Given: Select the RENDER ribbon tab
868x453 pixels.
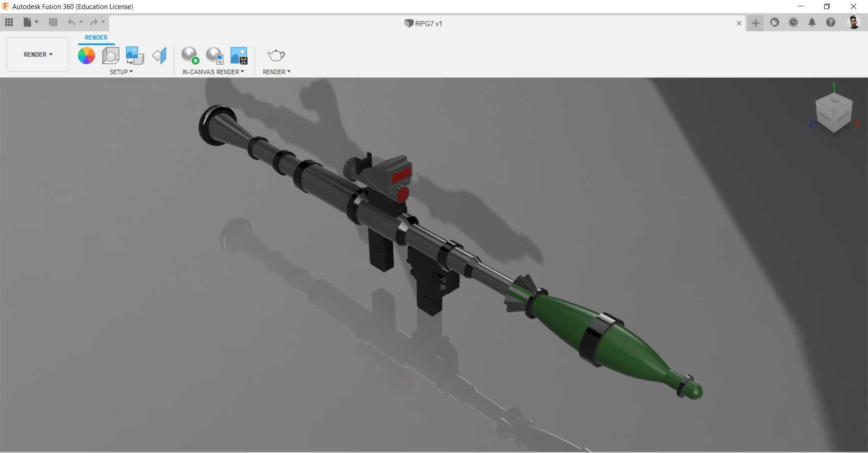Looking at the screenshot, I should [x=96, y=38].
